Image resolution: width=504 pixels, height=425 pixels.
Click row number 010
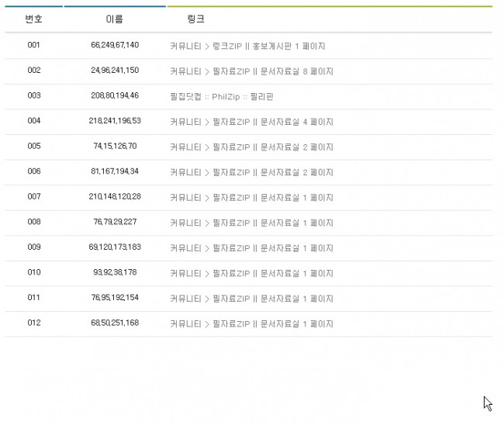[34, 272]
